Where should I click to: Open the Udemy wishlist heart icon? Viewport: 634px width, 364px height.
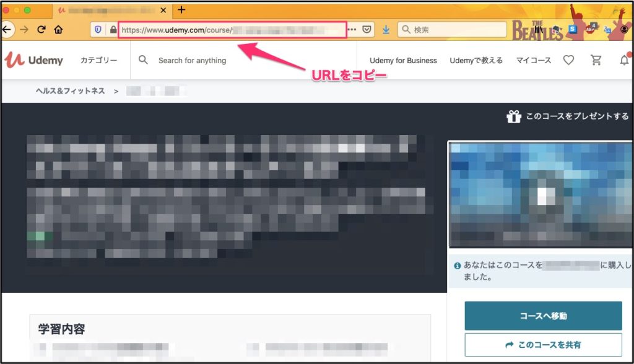pos(568,60)
